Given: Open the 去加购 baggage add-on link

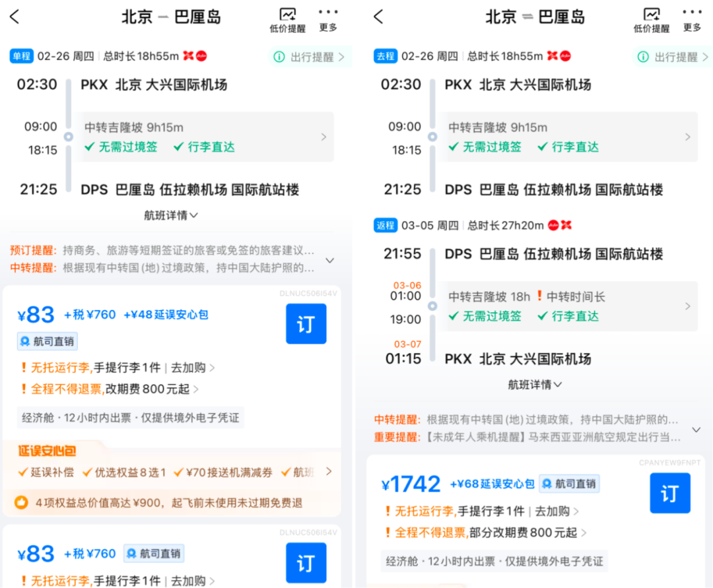Looking at the screenshot, I should 187,368.
